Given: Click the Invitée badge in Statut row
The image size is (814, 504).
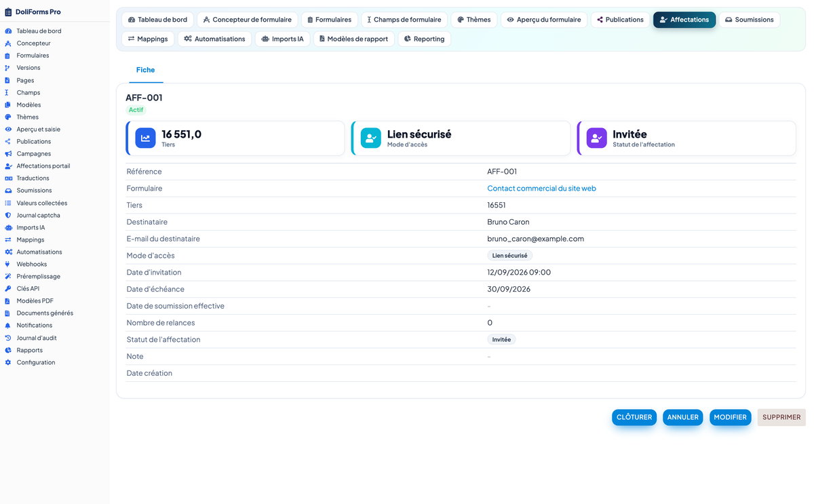Looking at the screenshot, I should (501, 339).
